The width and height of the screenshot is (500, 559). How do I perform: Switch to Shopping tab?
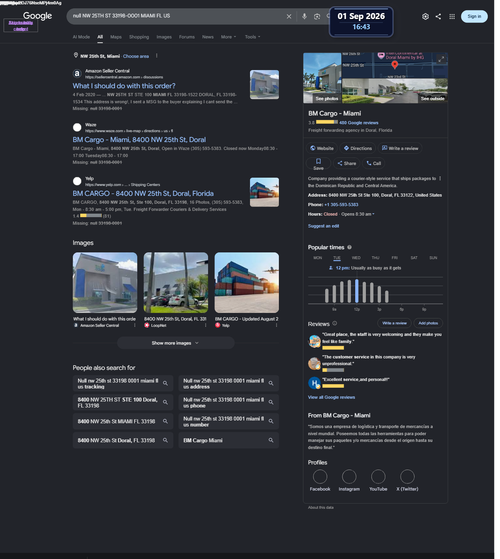[139, 37]
